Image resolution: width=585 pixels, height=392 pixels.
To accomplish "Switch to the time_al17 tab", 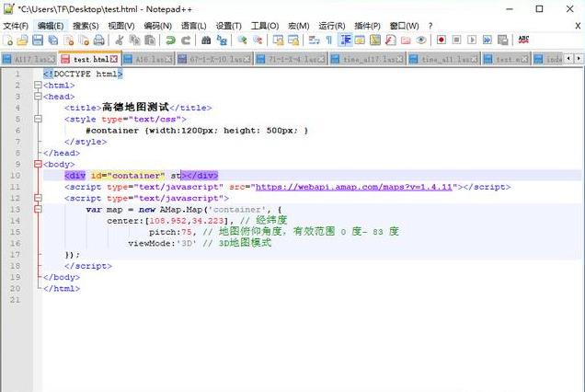I will click(x=368, y=59).
